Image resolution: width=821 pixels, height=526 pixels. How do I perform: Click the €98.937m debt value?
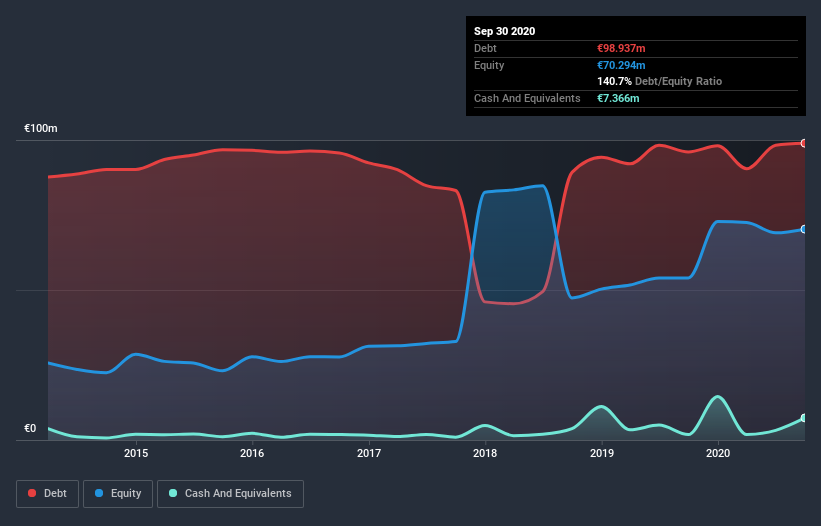point(621,48)
